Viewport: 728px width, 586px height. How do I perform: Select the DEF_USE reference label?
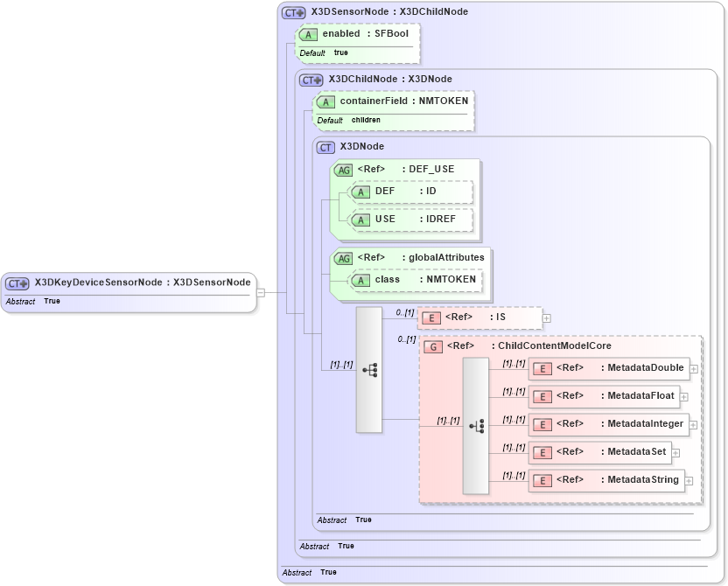406,169
